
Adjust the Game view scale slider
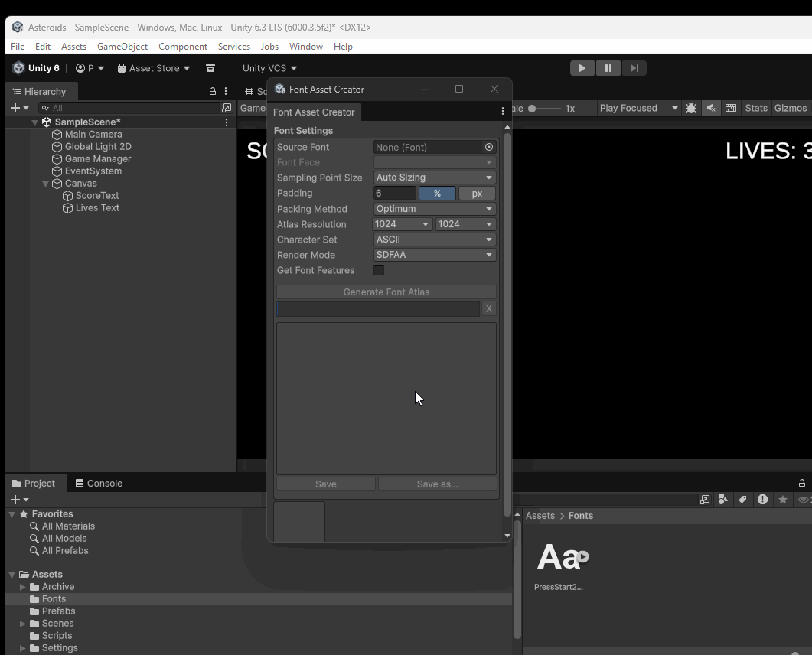pos(543,108)
